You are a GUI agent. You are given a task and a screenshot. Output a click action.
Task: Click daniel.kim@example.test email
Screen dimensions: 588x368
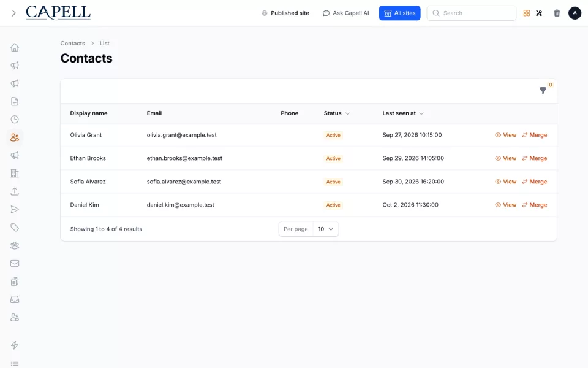click(180, 205)
